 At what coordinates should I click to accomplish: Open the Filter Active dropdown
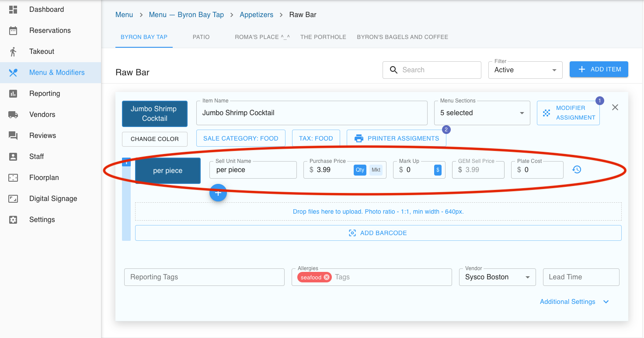pyautogui.click(x=525, y=70)
